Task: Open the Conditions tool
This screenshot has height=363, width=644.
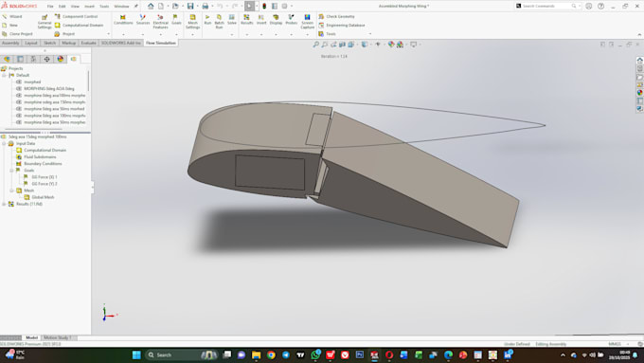Action: coord(123,19)
